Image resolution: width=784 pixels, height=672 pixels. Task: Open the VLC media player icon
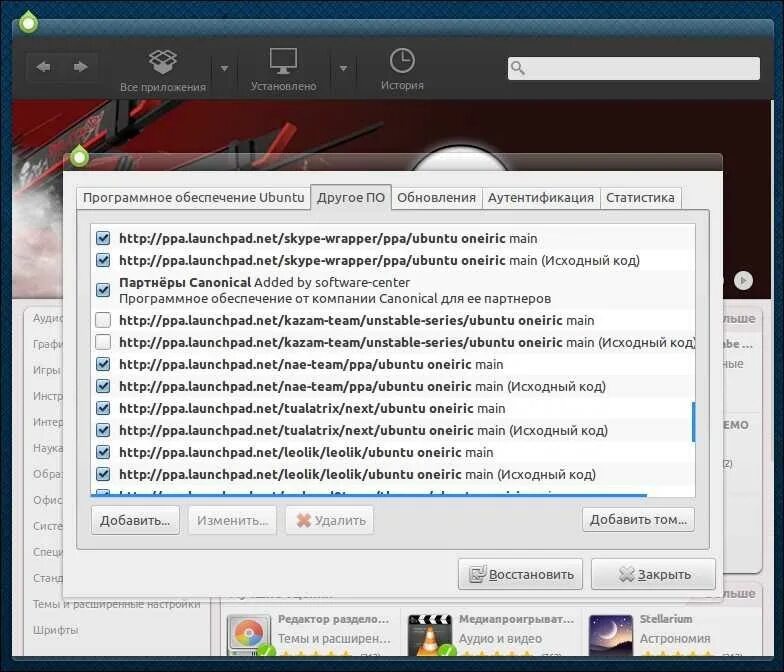click(430, 635)
